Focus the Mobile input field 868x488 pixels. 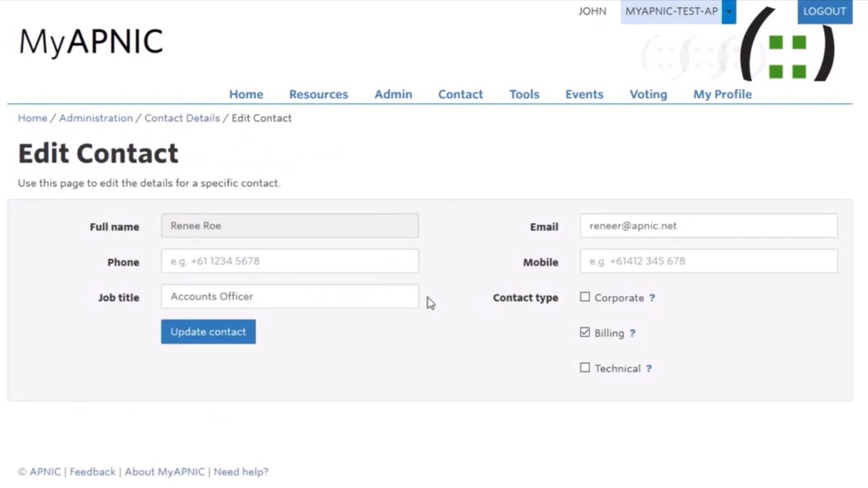(x=709, y=261)
